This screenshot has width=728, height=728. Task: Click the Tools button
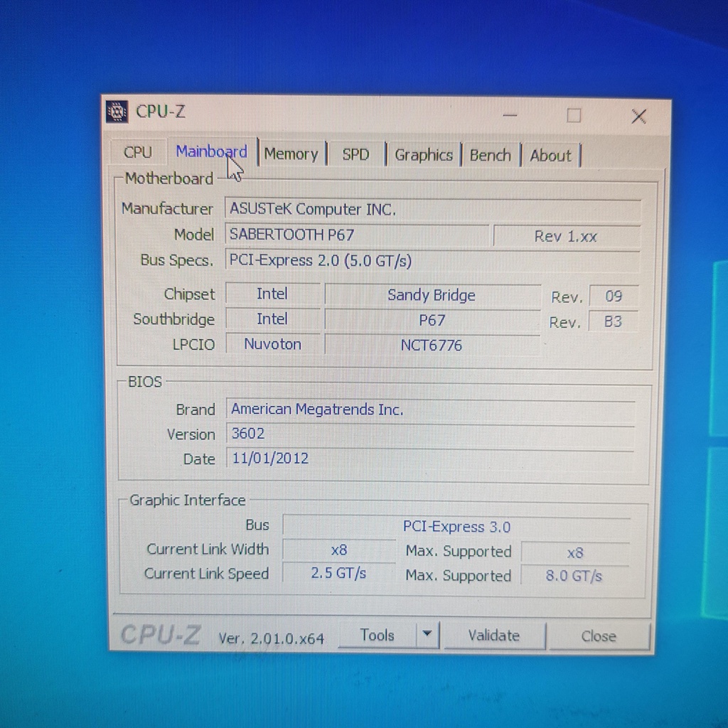coord(378,635)
